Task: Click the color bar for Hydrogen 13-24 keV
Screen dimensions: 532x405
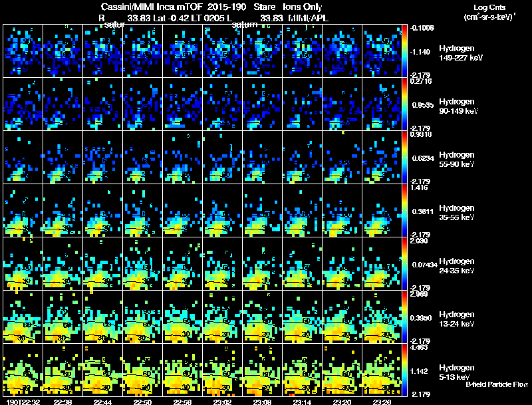Action: pyautogui.click(x=404, y=317)
